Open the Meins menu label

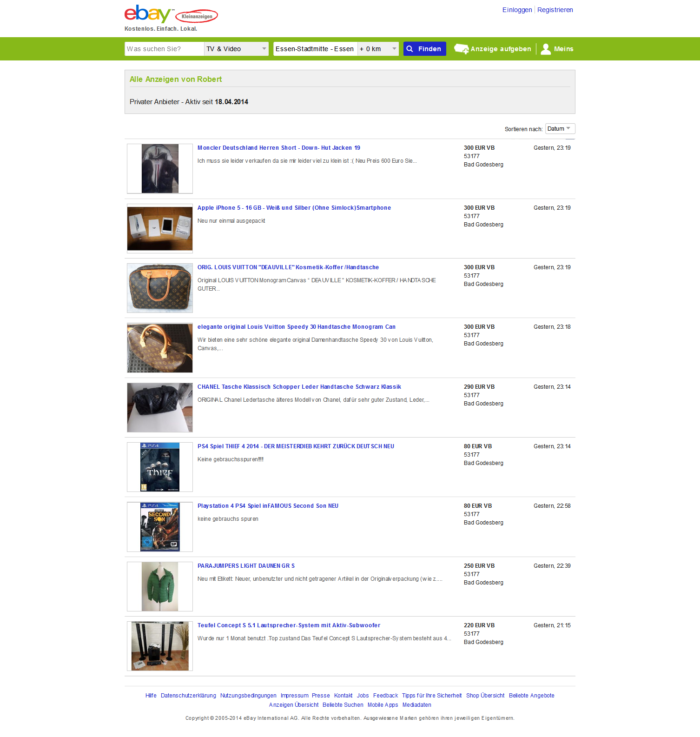tap(563, 49)
